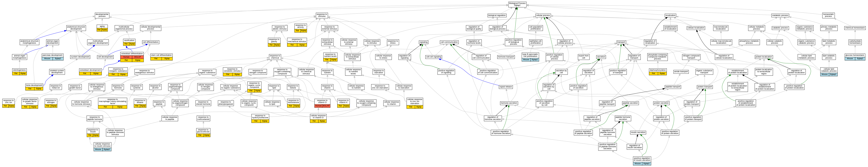Select the 'anatomical structure morphogenesis' node
Image resolution: width=868 pixels, height=167 pixels.
coord(29,42)
